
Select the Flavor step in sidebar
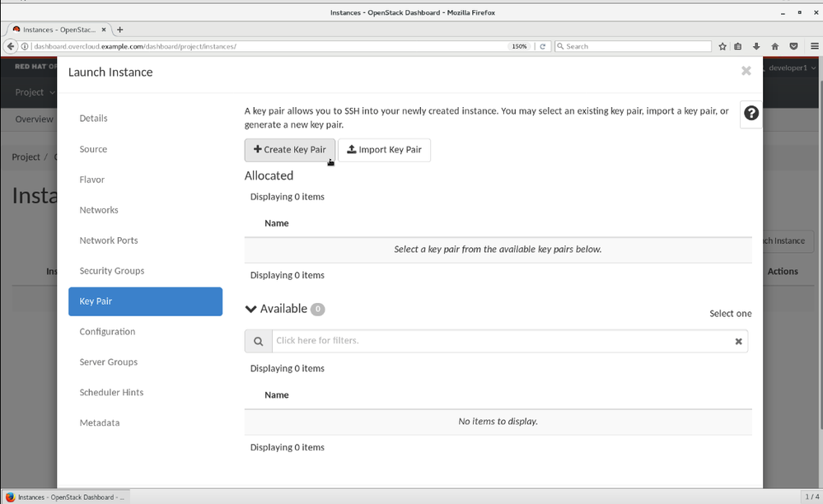(92, 180)
